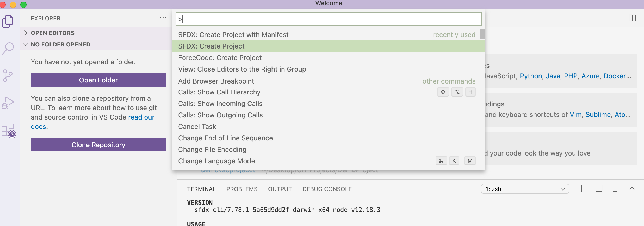Select SFDX: Create Project with Manifest command

[233, 35]
